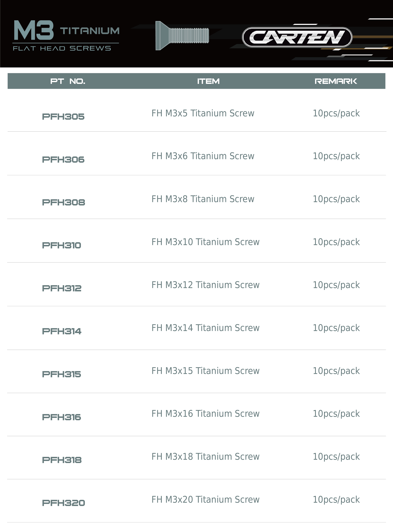
Task: Click the FH M3x12 Titanium Screw item
Action: click(205, 285)
